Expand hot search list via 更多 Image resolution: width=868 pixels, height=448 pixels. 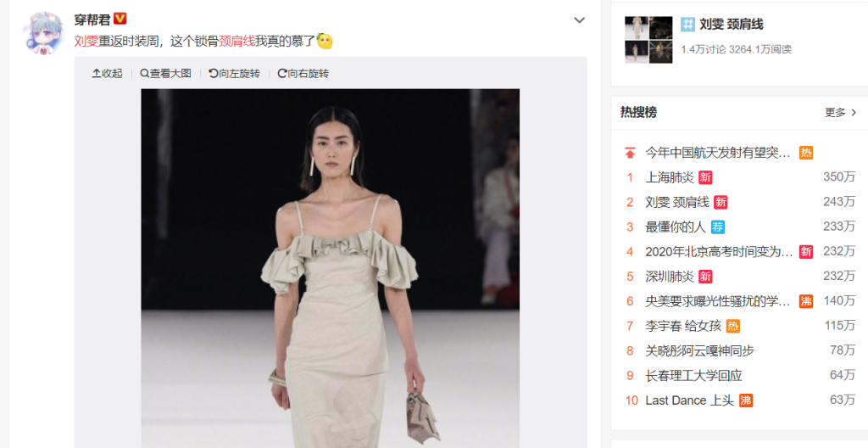(x=840, y=113)
